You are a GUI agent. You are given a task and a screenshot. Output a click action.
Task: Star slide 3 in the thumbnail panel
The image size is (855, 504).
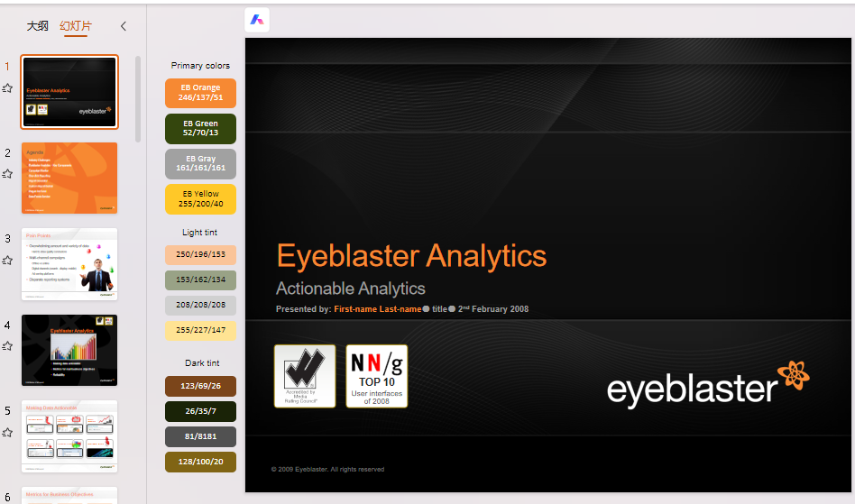pyautogui.click(x=7, y=261)
